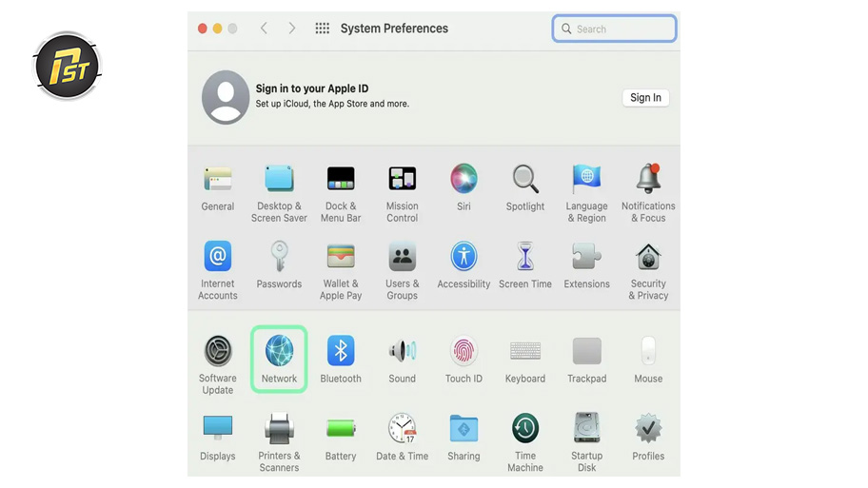Open Mission Control settings
The height and width of the screenshot is (488, 868).
402,194
